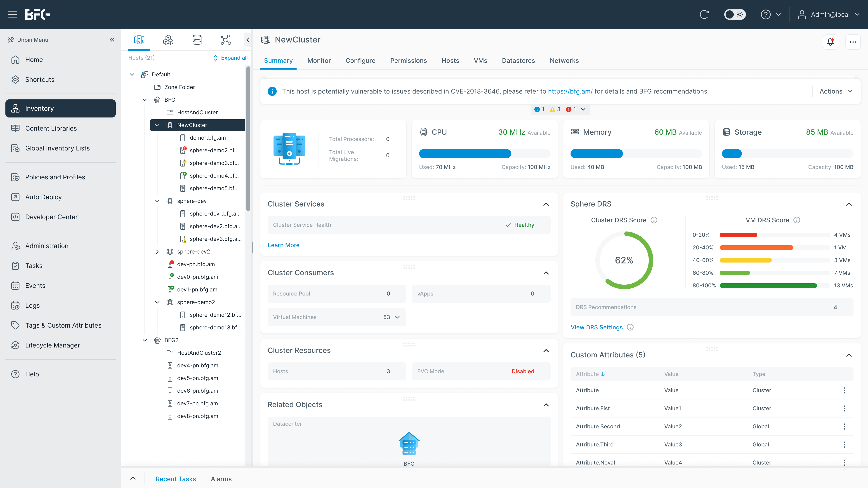The image size is (868, 488).
Task: Click the Lifecycle Manager icon
Action: (x=15, y=345)
